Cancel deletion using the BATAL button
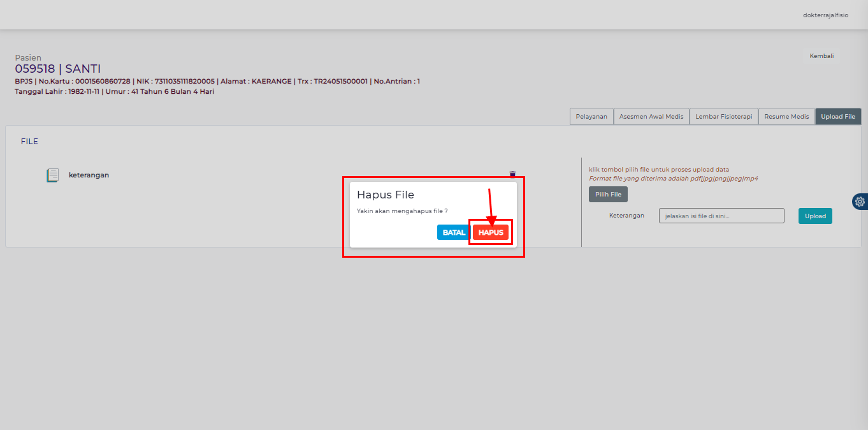 (454, 232)
